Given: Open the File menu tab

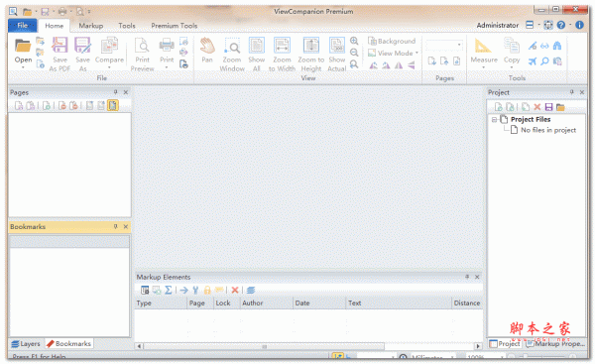Looking at the screenshot, I should [x=23, y=26].
